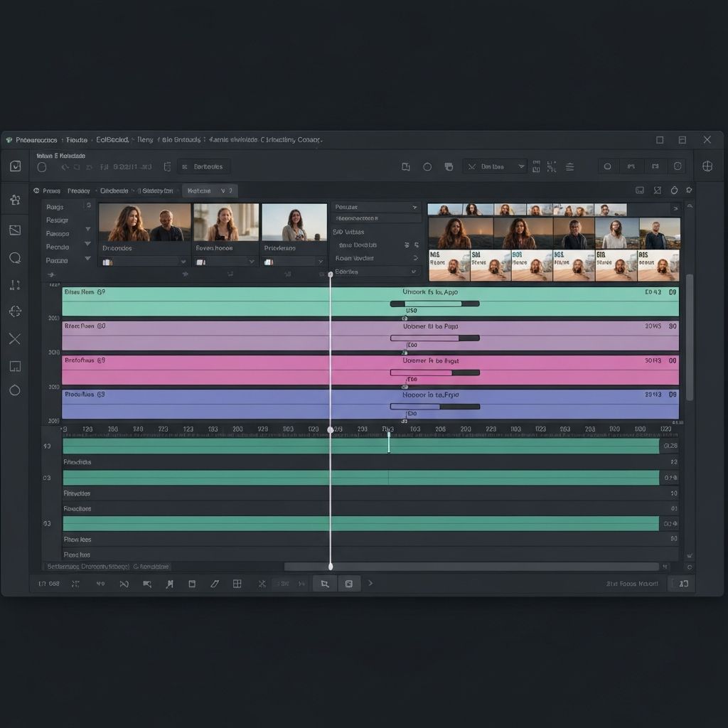Click the X-shaped cut icon in left sidebar

pyautogui.click(x=15, y=339)
